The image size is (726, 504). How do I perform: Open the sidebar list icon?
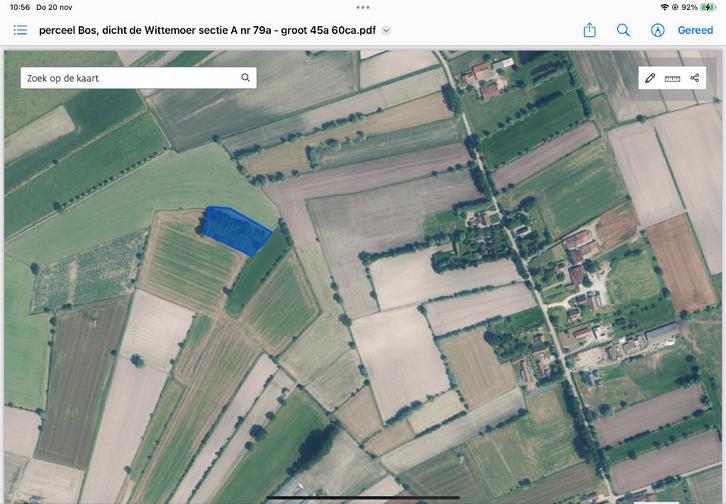click(20, 31)
